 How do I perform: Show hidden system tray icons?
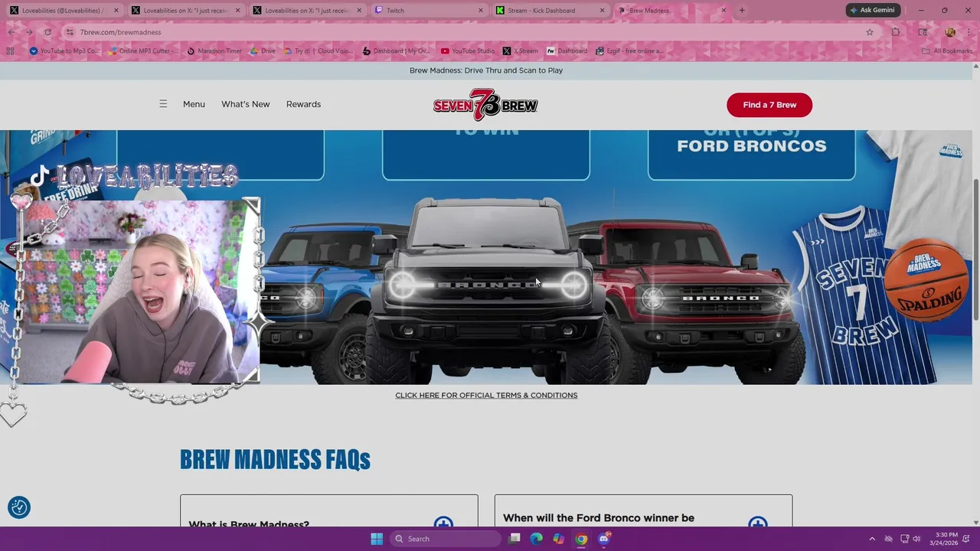click(871, 539)
